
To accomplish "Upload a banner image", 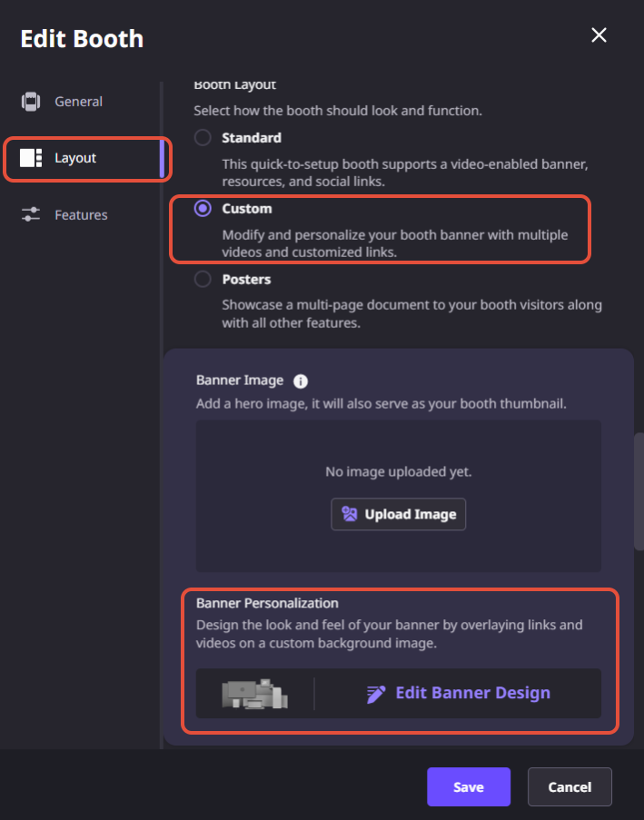I will point(398,514).
